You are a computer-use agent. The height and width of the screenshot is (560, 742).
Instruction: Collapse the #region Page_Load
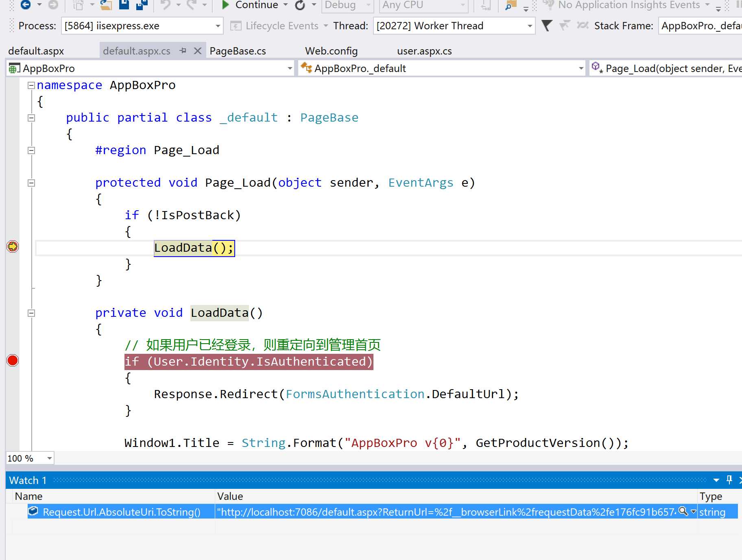31,150
